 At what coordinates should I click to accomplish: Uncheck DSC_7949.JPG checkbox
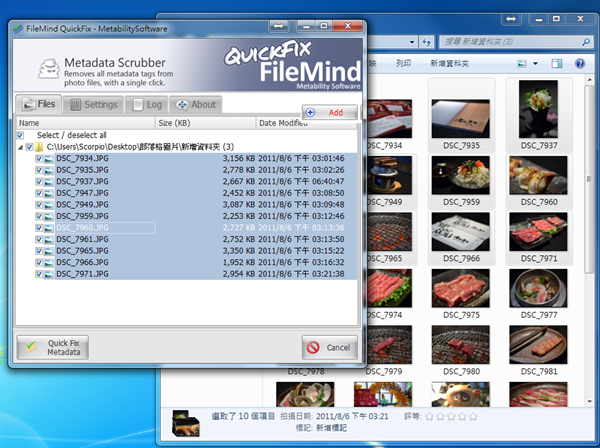39,205
